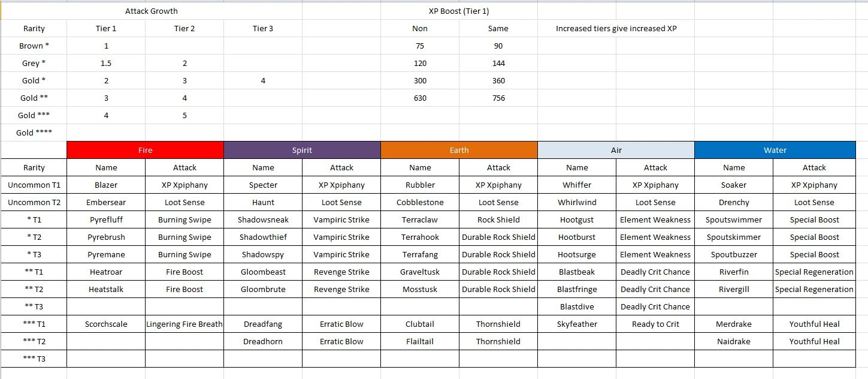Select the Naidrake cell
The width and height of the screenshot is (868, 379).
click(734, 342)
